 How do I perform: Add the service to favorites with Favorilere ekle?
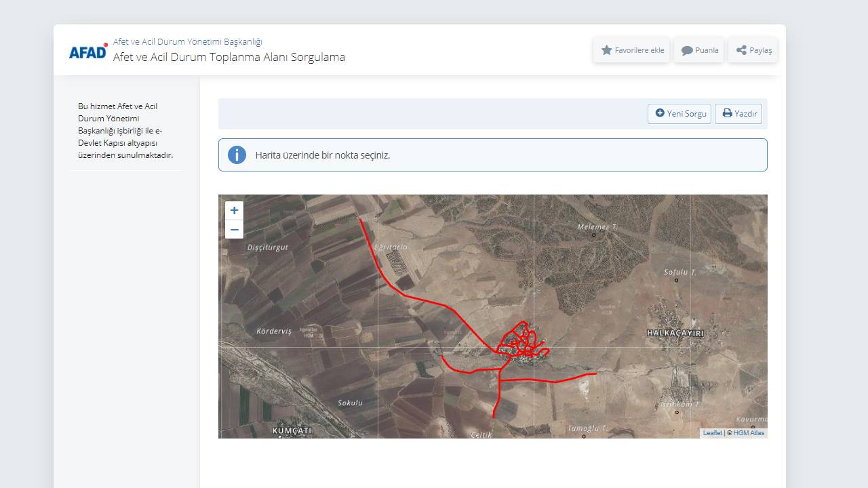(x=632, y=50)
